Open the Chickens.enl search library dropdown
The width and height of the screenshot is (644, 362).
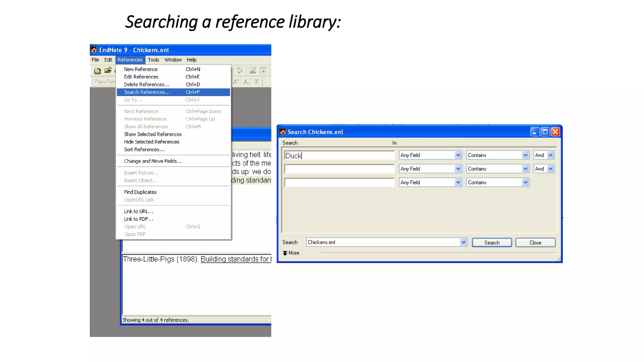(463, 242)
